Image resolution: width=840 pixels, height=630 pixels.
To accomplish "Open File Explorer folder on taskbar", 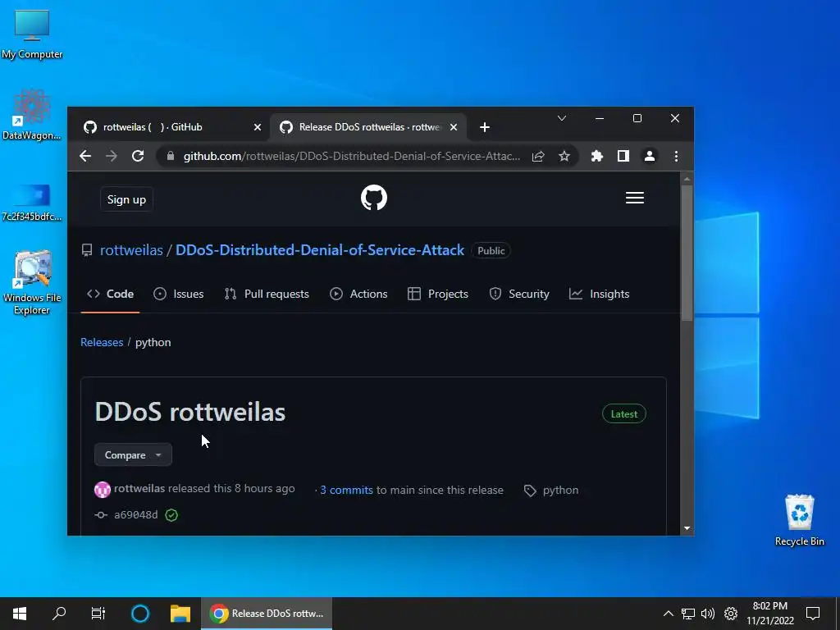I will pos(180,614).
